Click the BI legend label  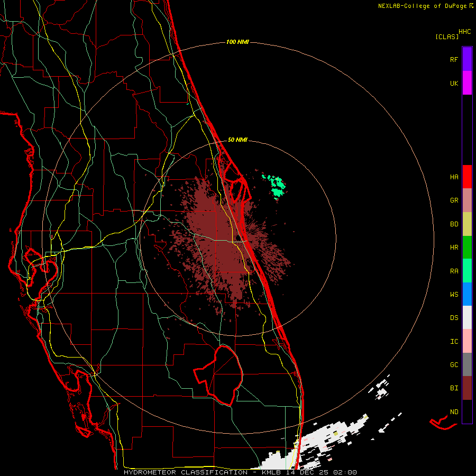pos(454,388)
